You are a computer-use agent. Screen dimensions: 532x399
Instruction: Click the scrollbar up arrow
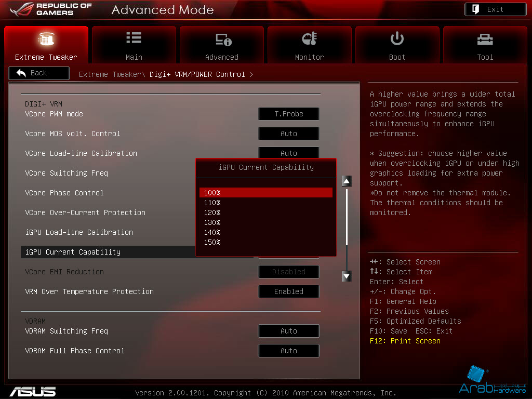pos(347,181)
